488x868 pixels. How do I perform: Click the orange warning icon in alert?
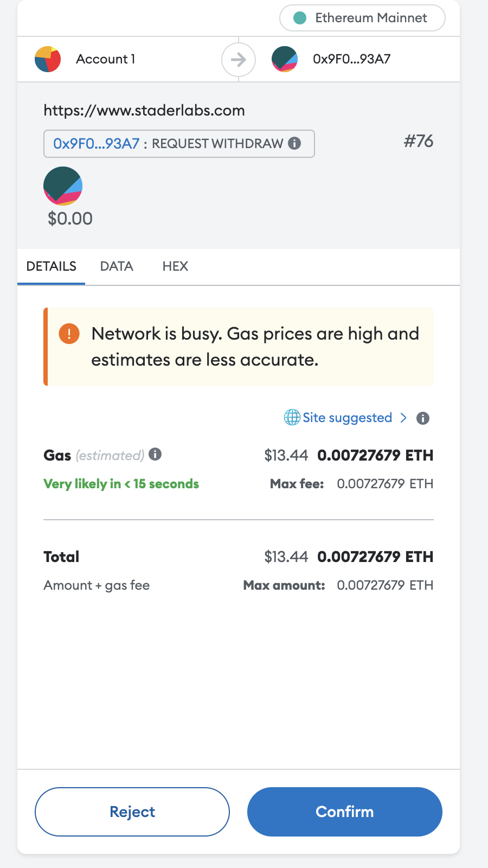tap(69, 333)
